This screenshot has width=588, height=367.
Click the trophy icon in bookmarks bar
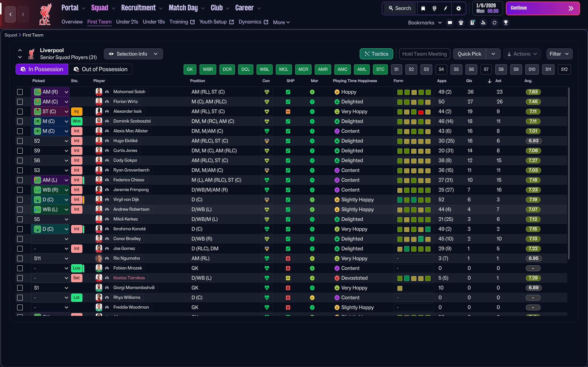[506, 23]
